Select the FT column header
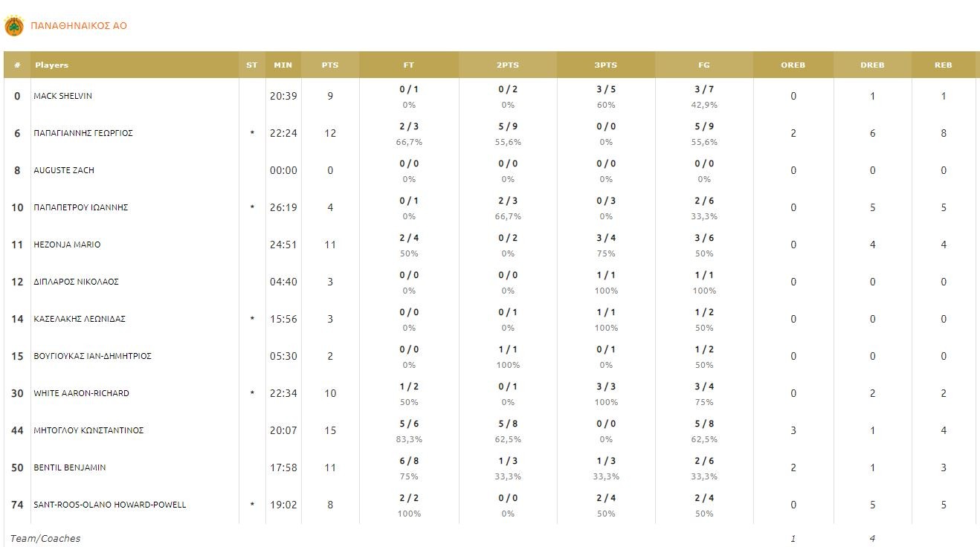The image size is (980, 547). coord(409,65)
